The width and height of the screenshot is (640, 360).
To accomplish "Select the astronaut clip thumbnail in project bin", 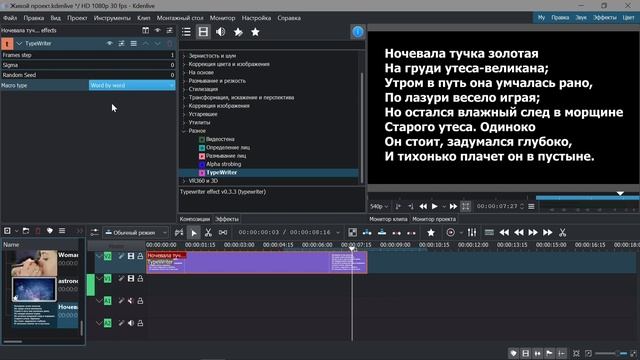I will 34,289.
